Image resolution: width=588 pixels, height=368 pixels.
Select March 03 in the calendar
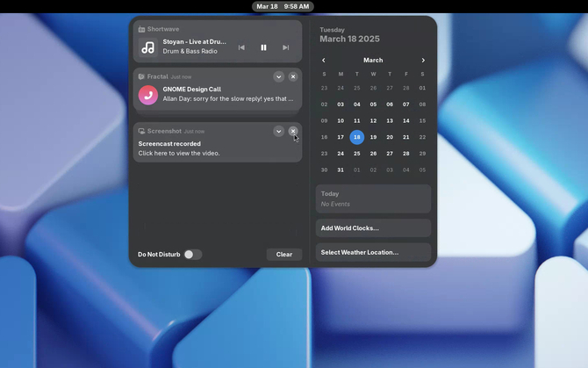coord(341,105)
